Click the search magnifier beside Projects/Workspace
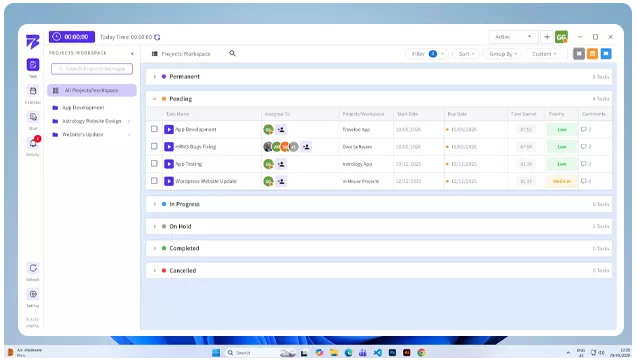The image size is (636, 360). tap(232, 53)
